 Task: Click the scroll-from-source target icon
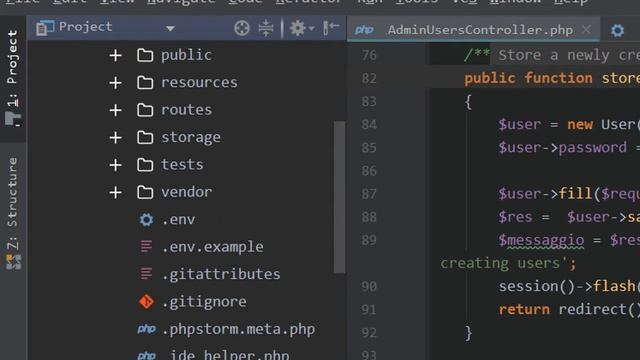pyautogui.click(x=242, y=28)
